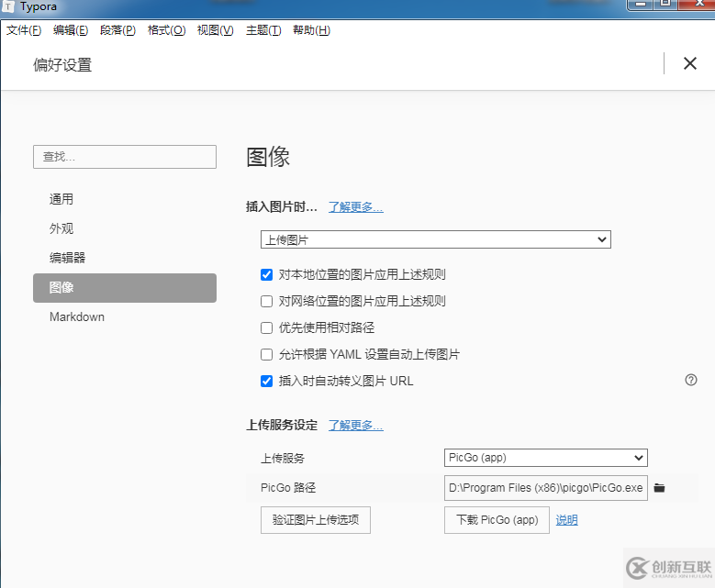Open the 上传图片 insert action dropdown
Screen dimensions: 715x588
(x=435, y=239)
